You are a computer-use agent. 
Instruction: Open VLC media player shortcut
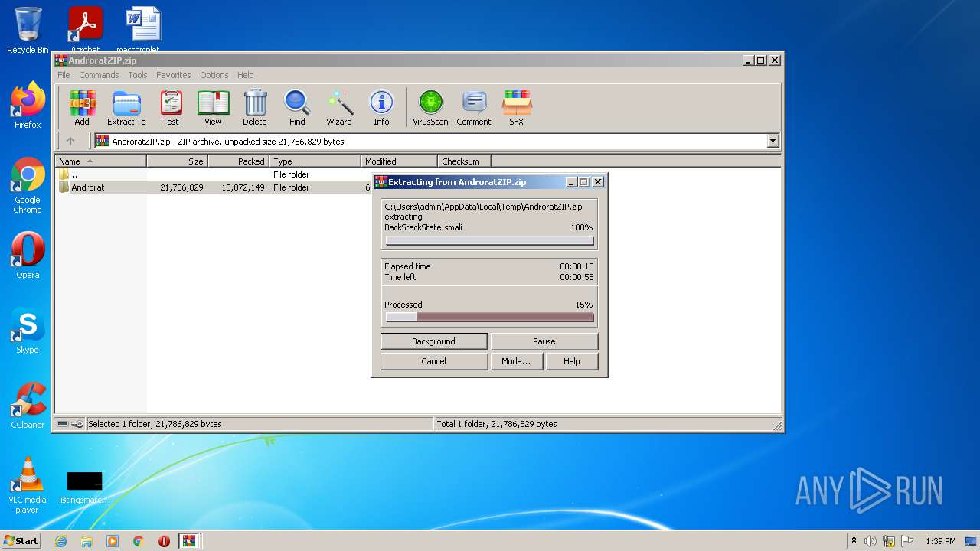28,486
